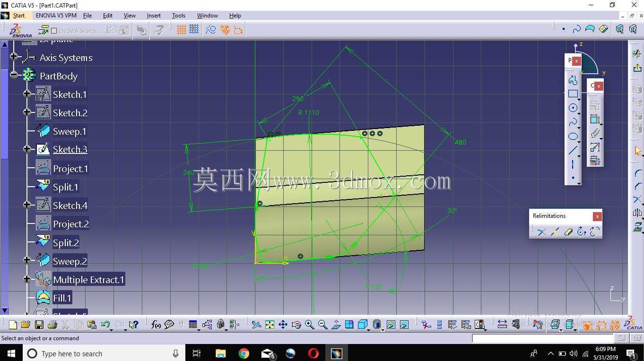Image resolution: width=644 pixels, height=361 pixels.
Task: Toggle Snap to Point grid button
Action: click(x=194, y=30)
